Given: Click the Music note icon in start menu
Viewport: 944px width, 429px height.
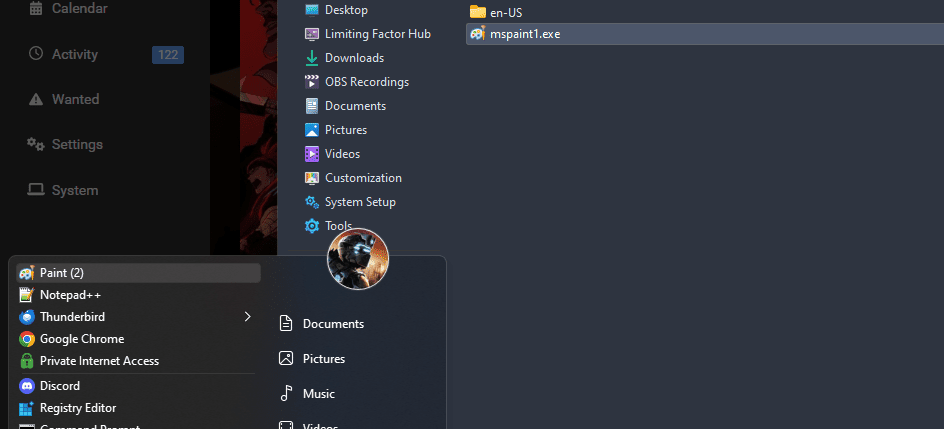Looking at the screenshot, I should [286, 394].
